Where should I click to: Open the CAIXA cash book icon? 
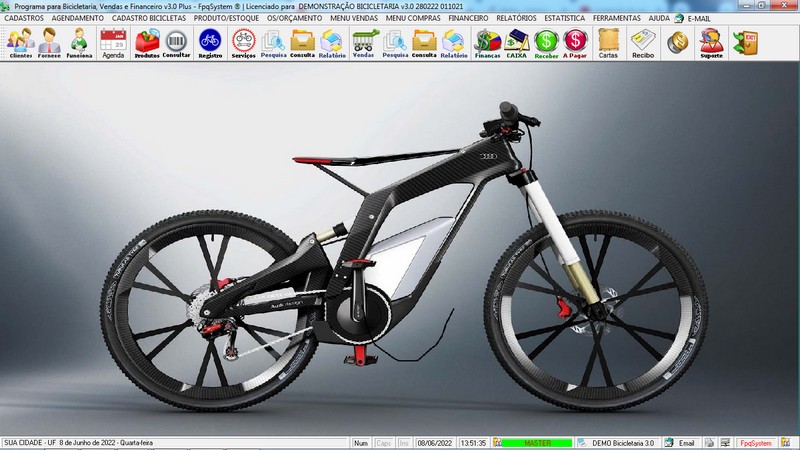click(516, 43)
